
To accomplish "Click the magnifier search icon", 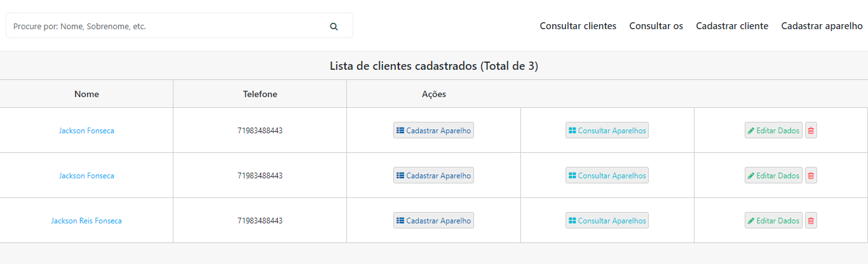I will [334, 27].
